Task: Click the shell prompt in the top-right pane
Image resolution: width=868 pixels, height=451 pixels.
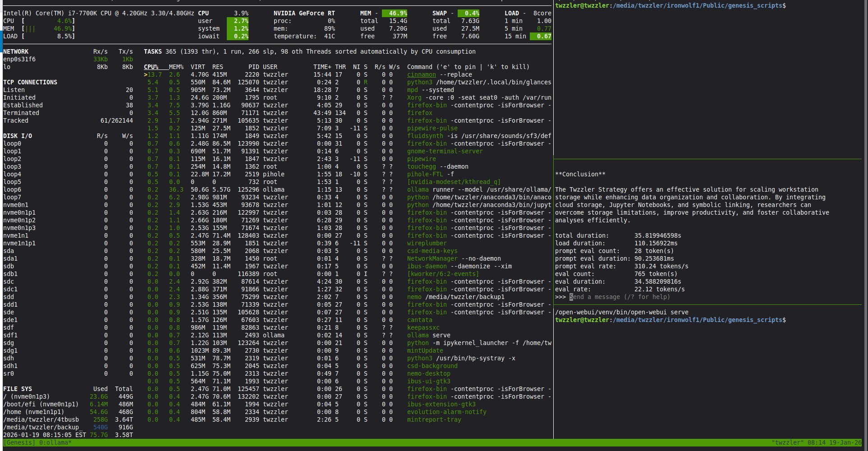Action: coord(671,5)
